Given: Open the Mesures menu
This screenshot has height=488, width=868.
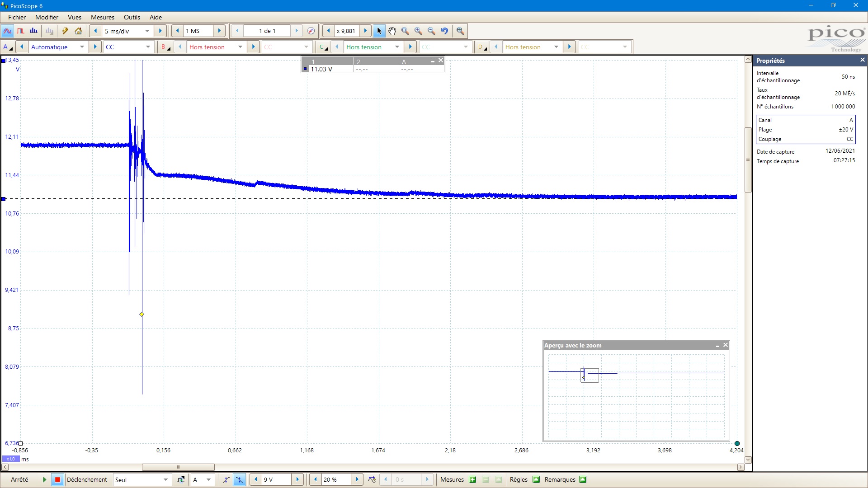Looking at the screenshot, I should click(102, 17).
